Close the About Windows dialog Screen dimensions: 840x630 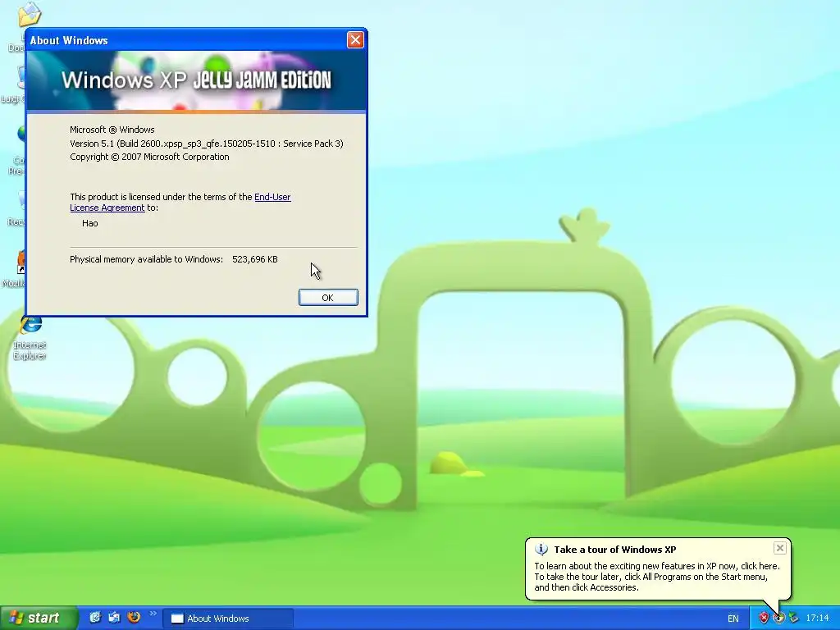coord(355,39)
